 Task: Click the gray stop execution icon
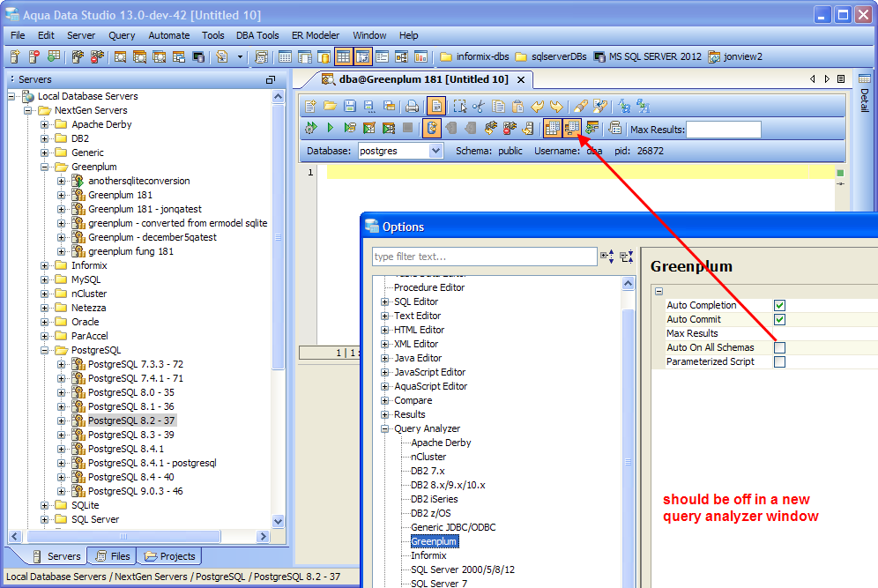pyautogui.click(x=407, y=128)
